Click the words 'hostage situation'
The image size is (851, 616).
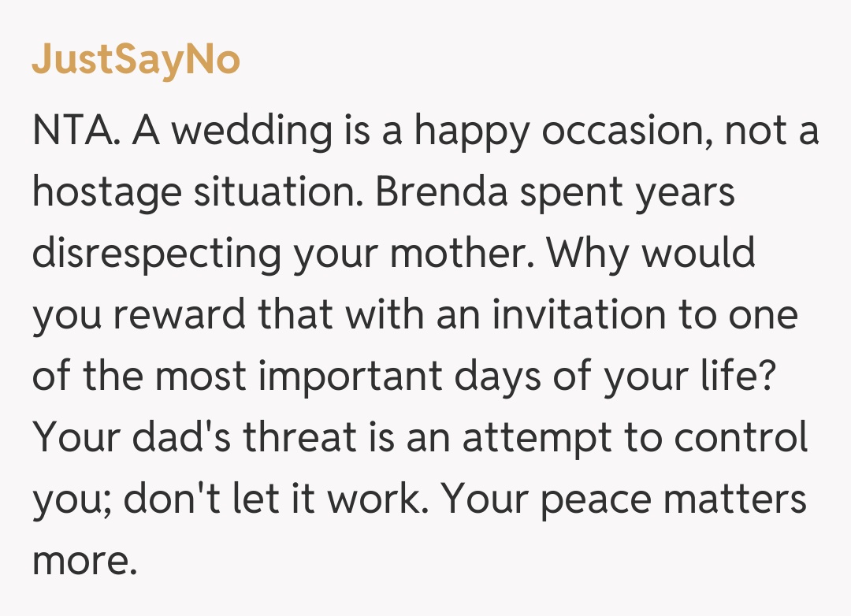tap(197, 192)
